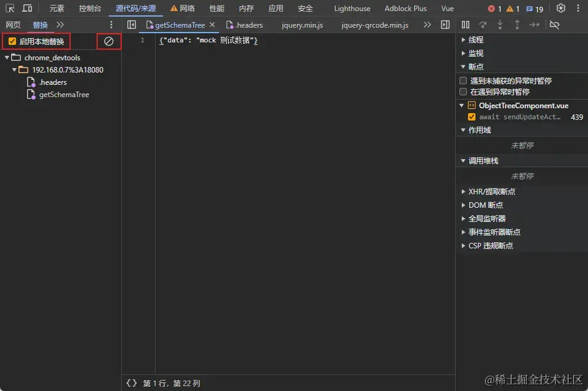Open the 安全 panel tab
Screen dimensions: 588x391
(305, 8)
